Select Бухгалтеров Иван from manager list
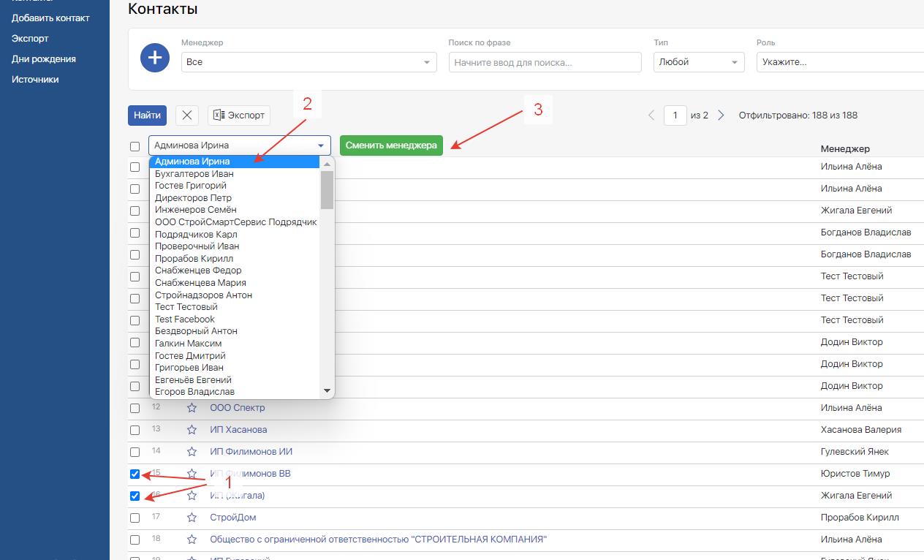This screenshot has height=560, width=924. [194, 174]
